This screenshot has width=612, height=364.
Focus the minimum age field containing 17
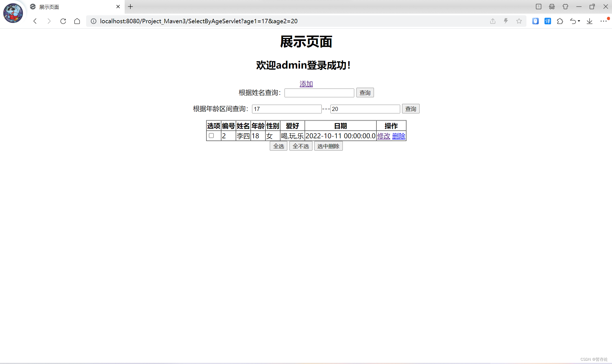(x=287, y=109)
